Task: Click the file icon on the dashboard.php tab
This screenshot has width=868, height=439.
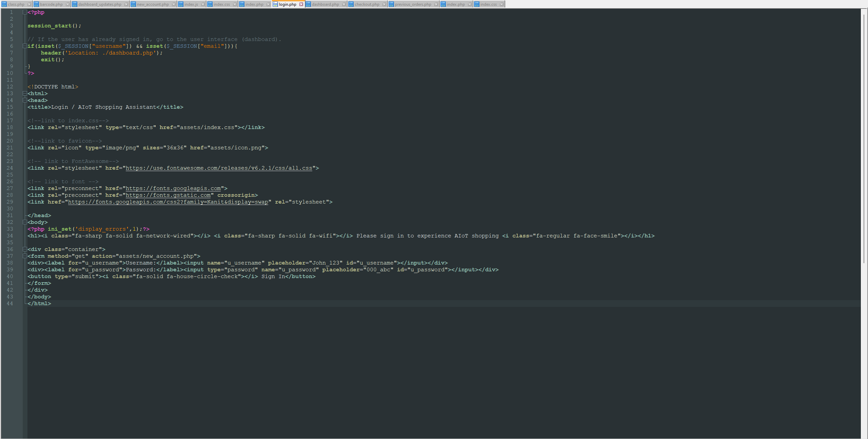Action: (308, 4)
